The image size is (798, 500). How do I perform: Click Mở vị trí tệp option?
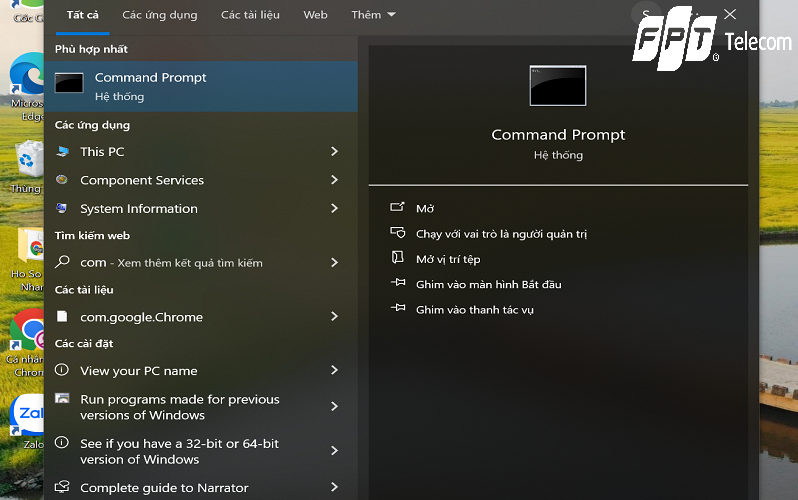point(448,259)
